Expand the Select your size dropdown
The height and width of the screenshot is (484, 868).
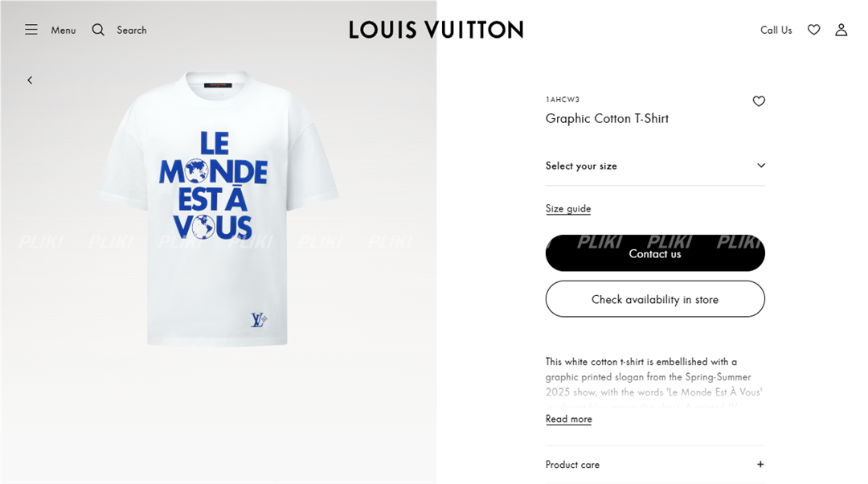[x=655, y=166]
